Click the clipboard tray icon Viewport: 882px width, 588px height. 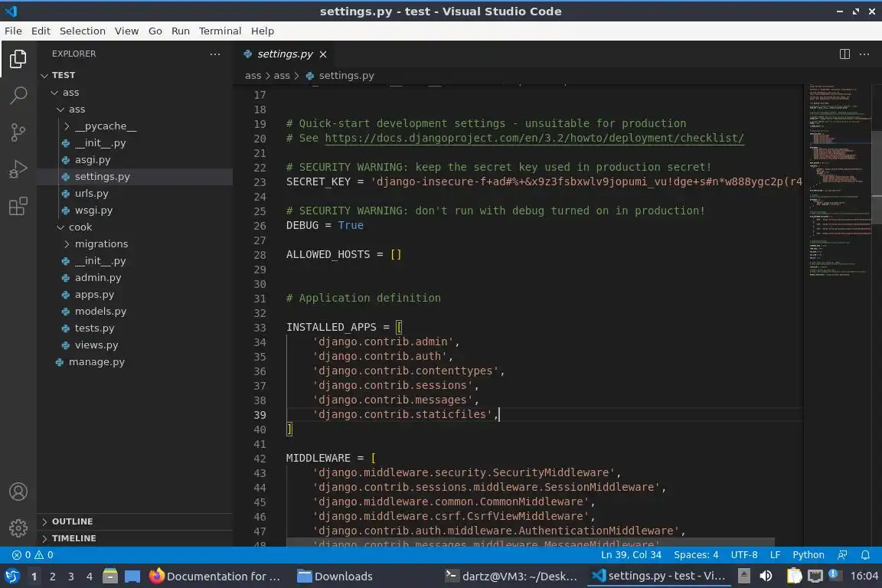coord(794,576)
